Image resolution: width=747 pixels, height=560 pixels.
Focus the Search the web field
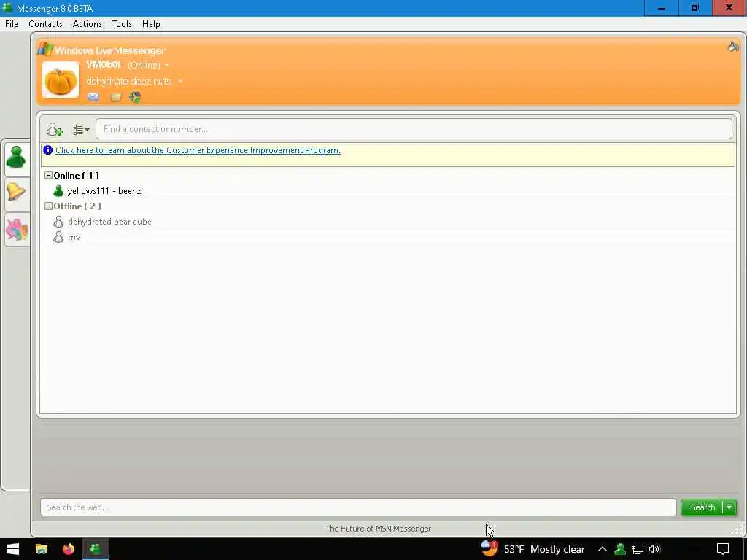pyautogui.click(x=358, y=507)
